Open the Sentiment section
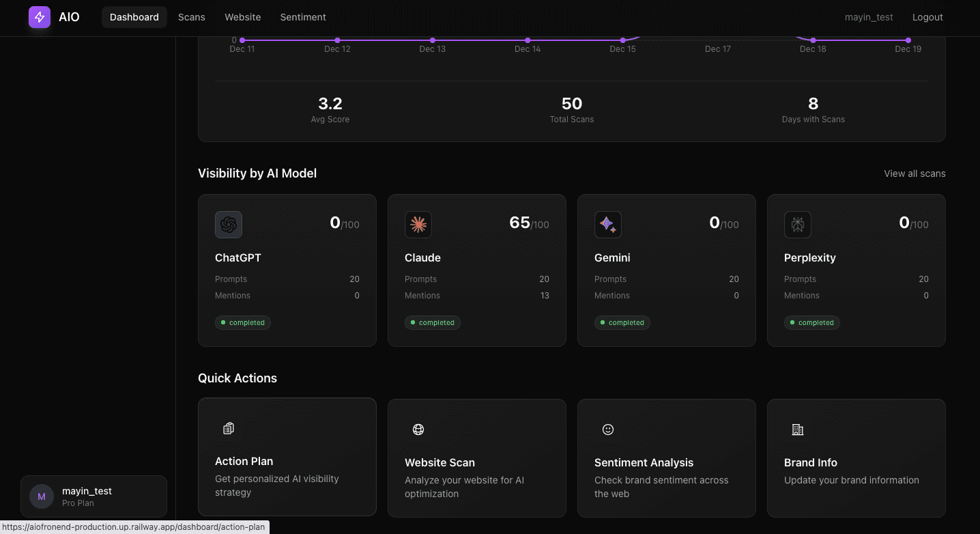Image resolution: width=980 pixels, height=534 pixels. [302, 17]
